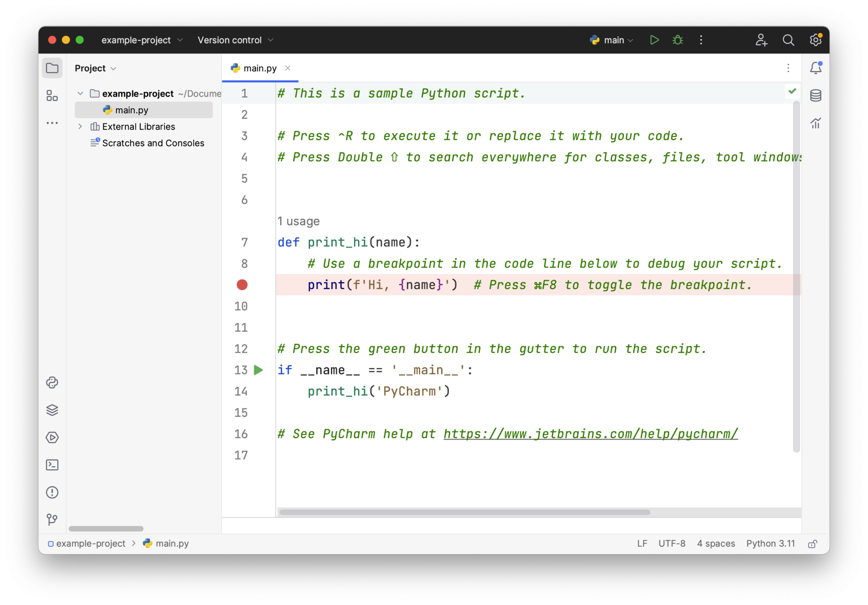Click the horizontal editor scrollbar

(x=464, y=512)
